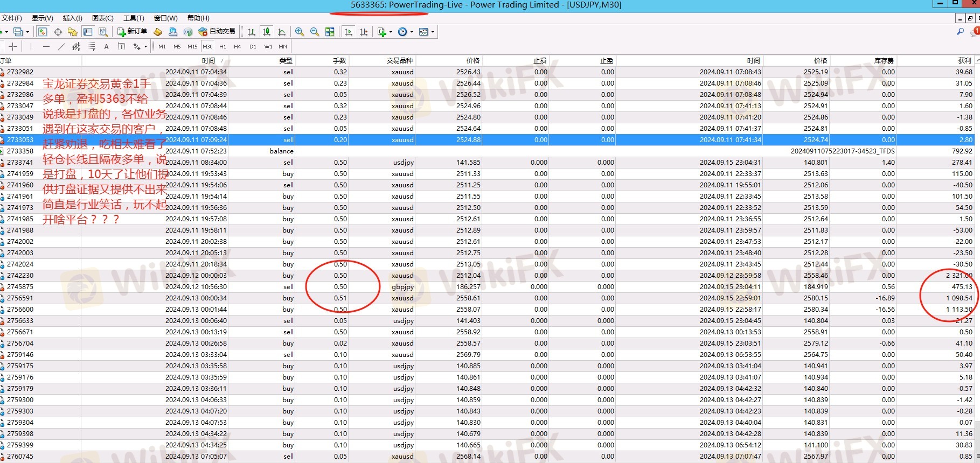Select order row 2742230
980x463 pixels.
point(20,276)
